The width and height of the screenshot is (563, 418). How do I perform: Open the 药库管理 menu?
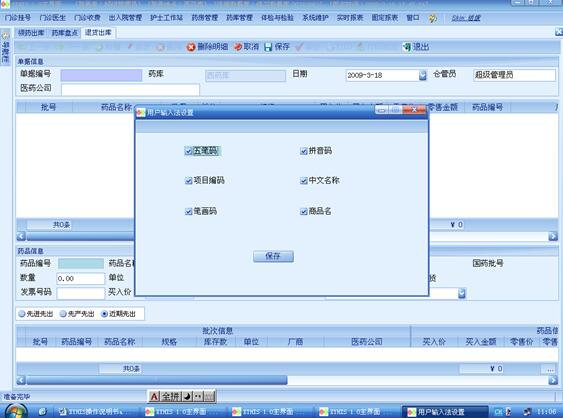coord(239,18)
